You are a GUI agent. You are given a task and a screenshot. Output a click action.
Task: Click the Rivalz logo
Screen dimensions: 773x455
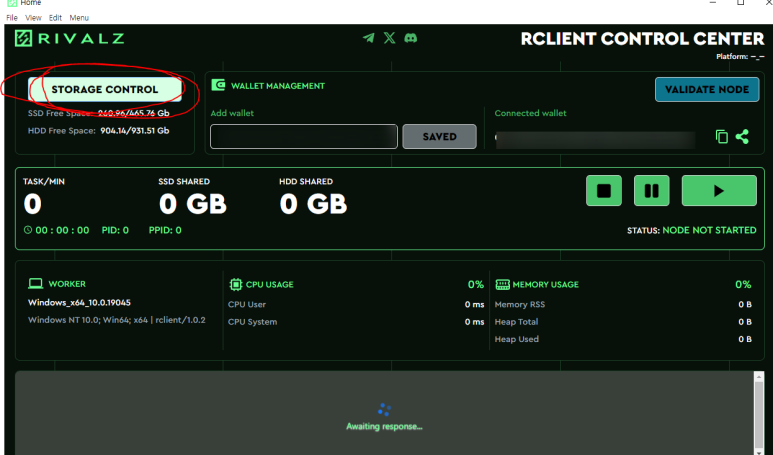70,38
